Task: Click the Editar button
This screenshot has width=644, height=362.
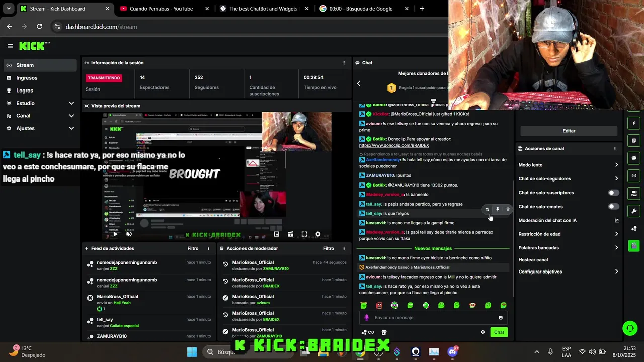Action: (569, 131)
